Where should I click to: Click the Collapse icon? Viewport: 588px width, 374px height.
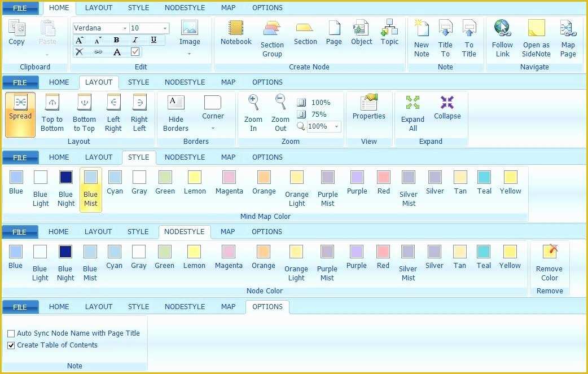tap(447, 102)
